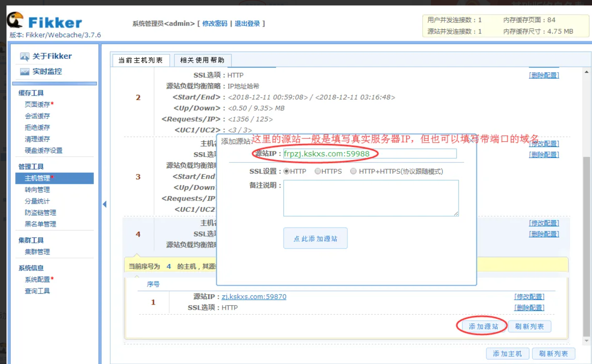Open 防盗链管理 from the sidebar

coord(41,212)
